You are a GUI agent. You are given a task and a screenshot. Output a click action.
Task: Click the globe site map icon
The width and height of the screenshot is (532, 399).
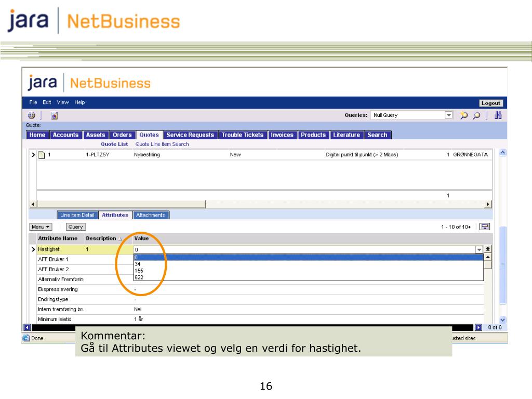tap(32, 115)
